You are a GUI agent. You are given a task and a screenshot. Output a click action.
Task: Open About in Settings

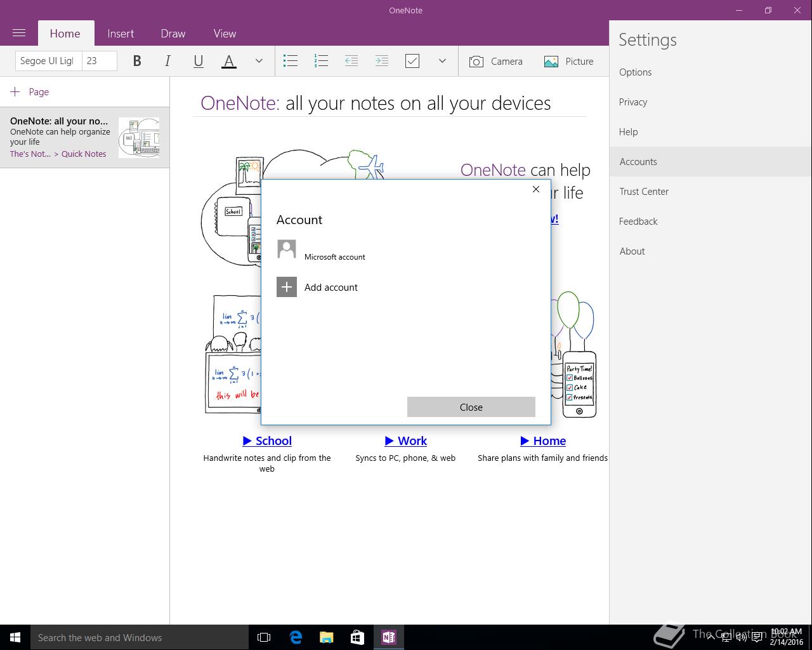coord(710,251)
